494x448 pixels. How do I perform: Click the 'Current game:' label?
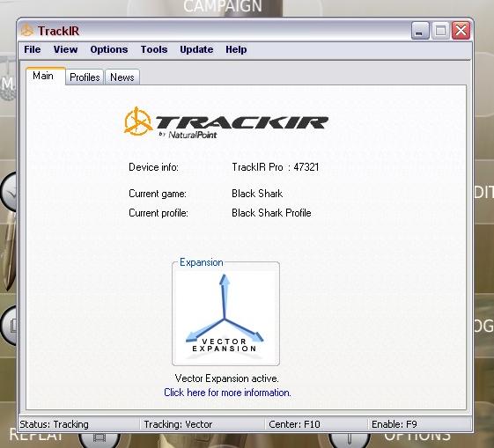click(x=158, y=194)
